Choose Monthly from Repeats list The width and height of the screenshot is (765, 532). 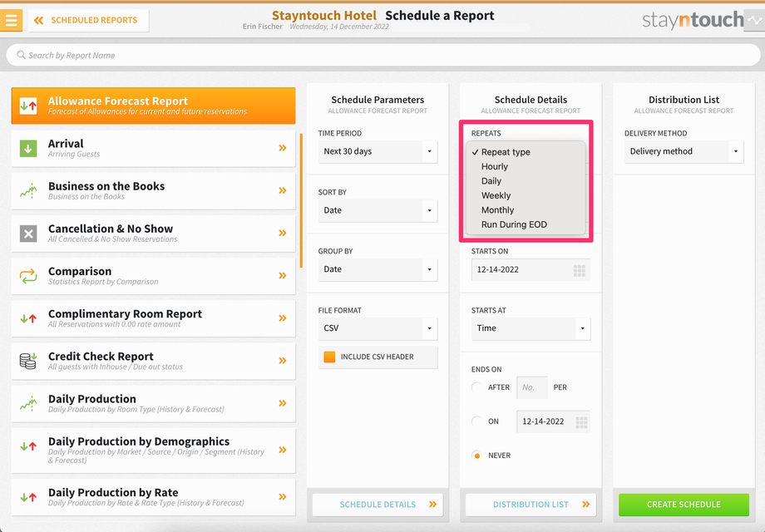pos(526,210)
